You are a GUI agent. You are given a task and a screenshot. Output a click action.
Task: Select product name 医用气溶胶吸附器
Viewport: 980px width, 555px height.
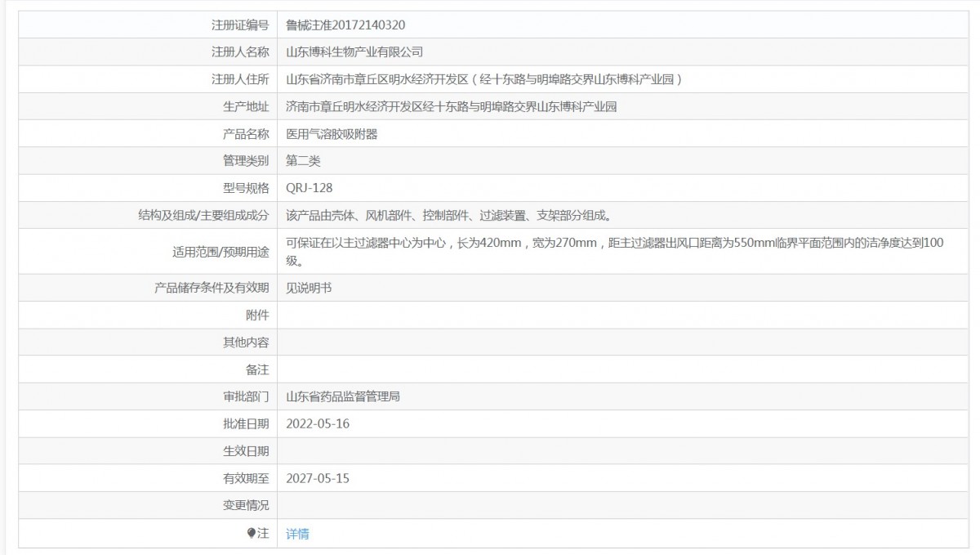click(332, 134)
